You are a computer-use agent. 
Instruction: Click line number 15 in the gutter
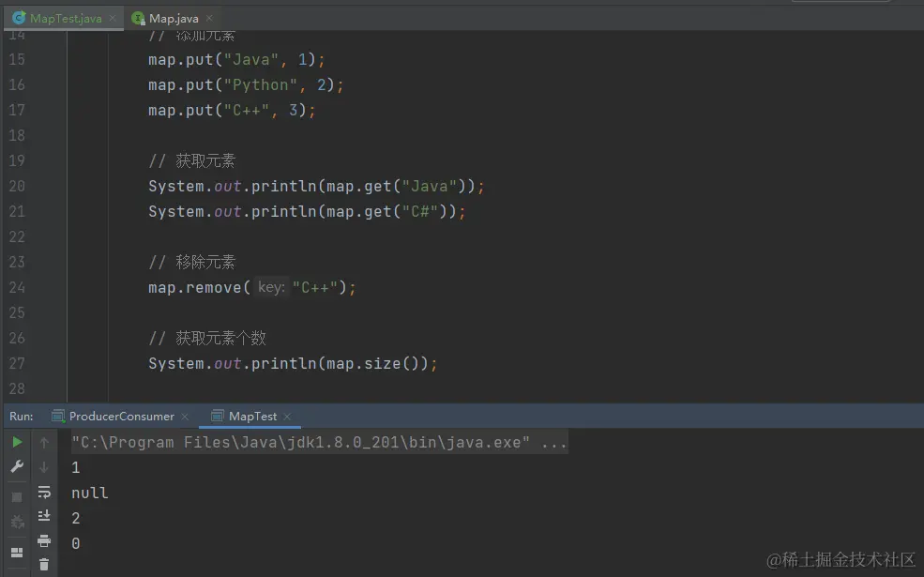tap(17, 59)
